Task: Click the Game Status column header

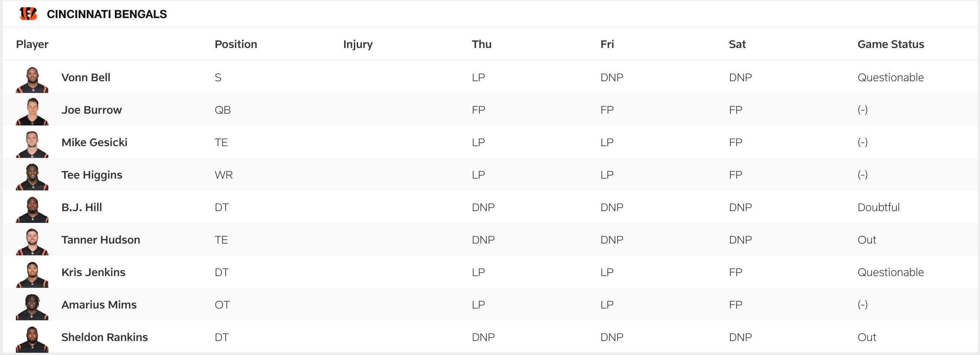Action: (x=890, y=44)
